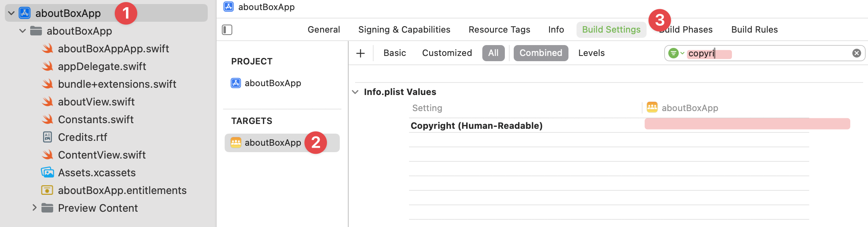Select aboutBoxApp under PROJECT section
Screen dimensions: 868x227
[x=266, y=83]
